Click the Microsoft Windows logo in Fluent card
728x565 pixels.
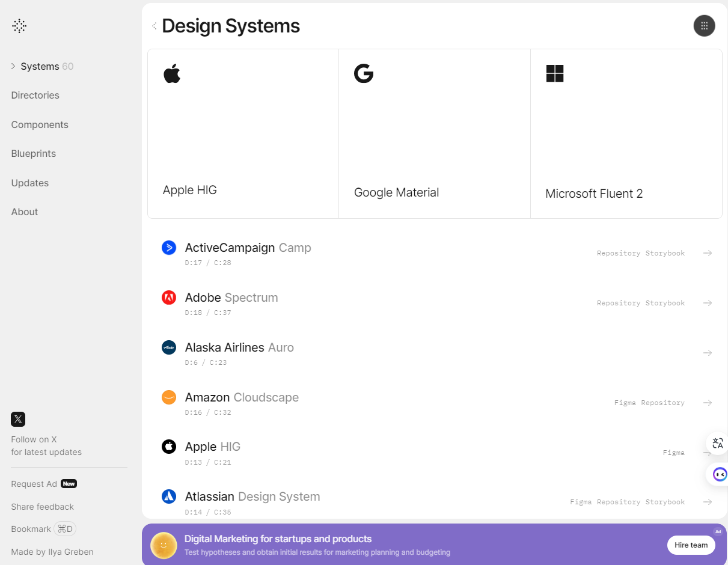[x=555, y=73]
